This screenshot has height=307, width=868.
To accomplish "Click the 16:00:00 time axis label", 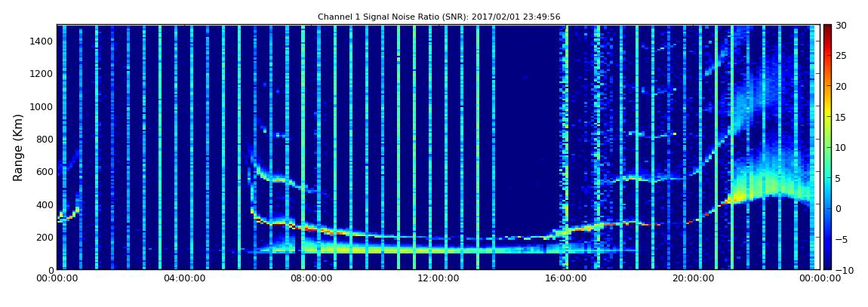I will click(565, 278).
